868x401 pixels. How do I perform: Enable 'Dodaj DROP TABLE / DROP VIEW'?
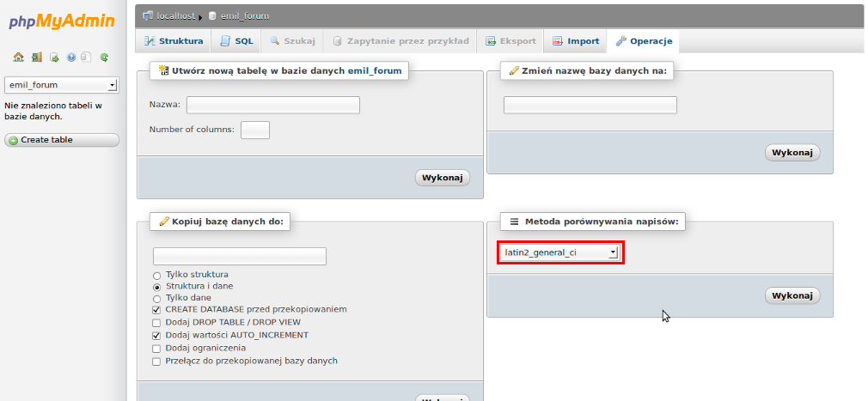point(156,323)
